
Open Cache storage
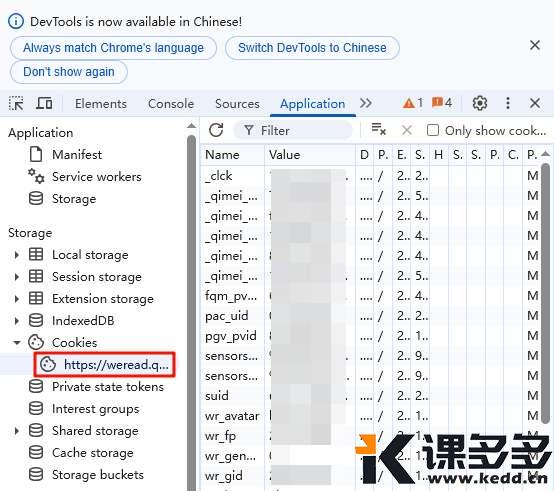coord(93,453)
